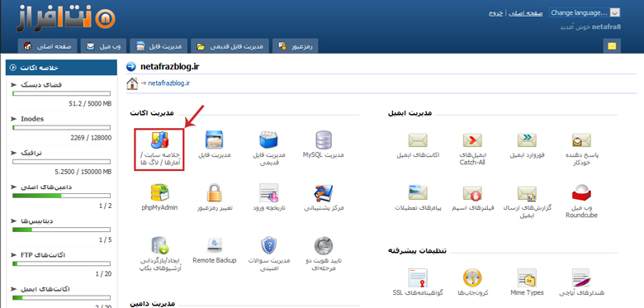Click the 'netafra8' welcome username text
This screenshot has width=644, height=308.
(x=607, y=26)
